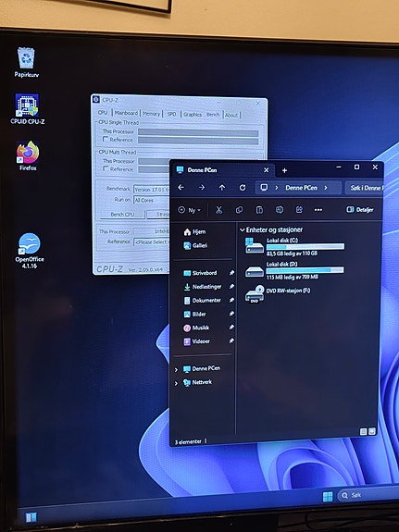Viewport: 399px width, 532px height.
Task: Select the DVD RW-stasjon (F:) drive
Action: [x=278, y=294]
